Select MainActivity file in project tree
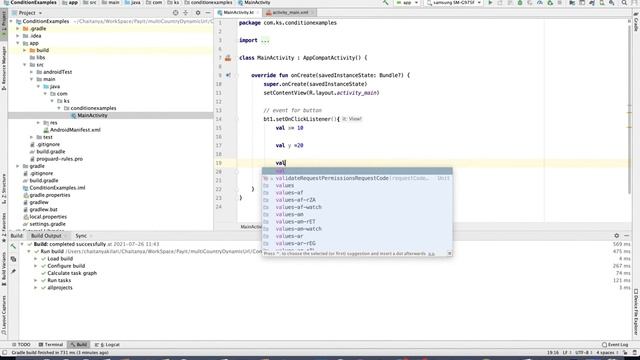Viewport: 640px width, 360px height. [92, 116]
